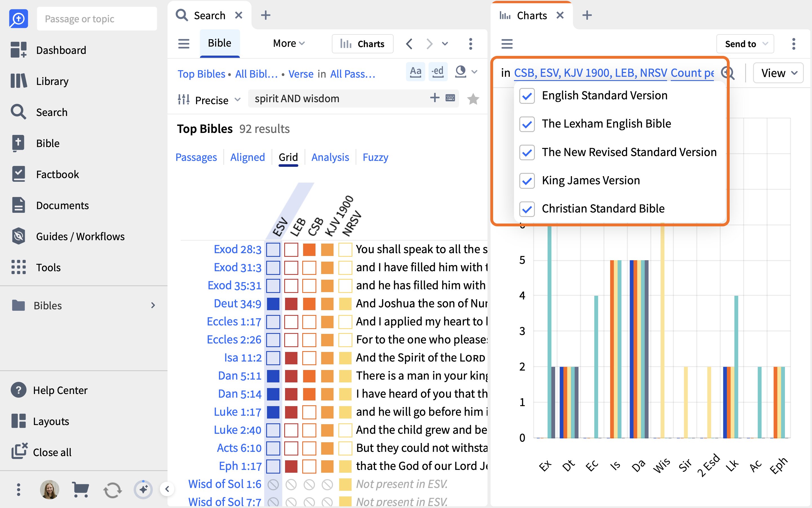
Task: Open the Luke 1:17 reference
Action: coord(237,411)
